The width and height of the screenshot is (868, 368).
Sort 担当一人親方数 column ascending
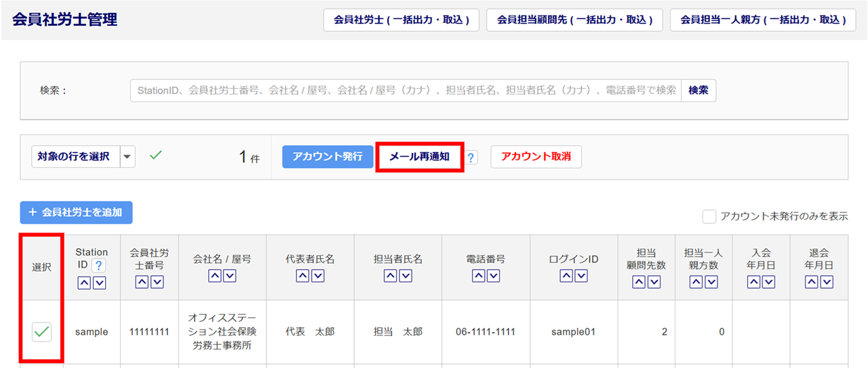coord(695,283)
